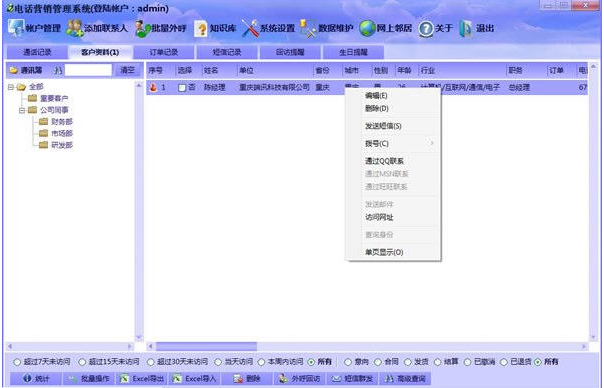Click the binoculars search icon beside 通讯簿
Viewport: 604px width, 388px height.
pos(58,71)
